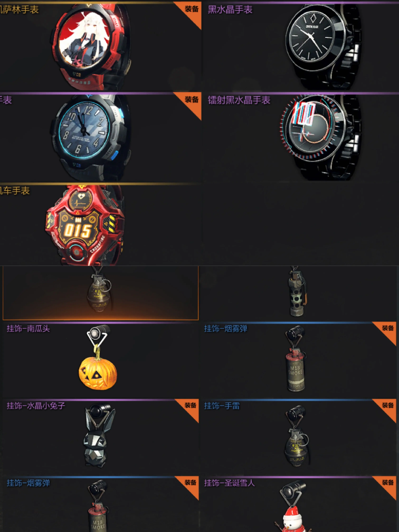Image resolution: width=399 pixels, height=532 pixels.
Task: Choose the blue-dial sport watch
Action: coord(100,137)
